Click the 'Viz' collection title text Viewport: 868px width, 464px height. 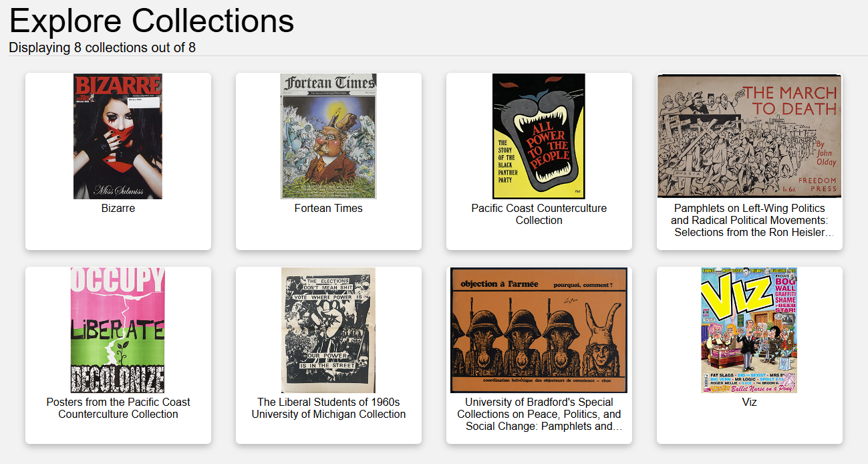(750, 402)
